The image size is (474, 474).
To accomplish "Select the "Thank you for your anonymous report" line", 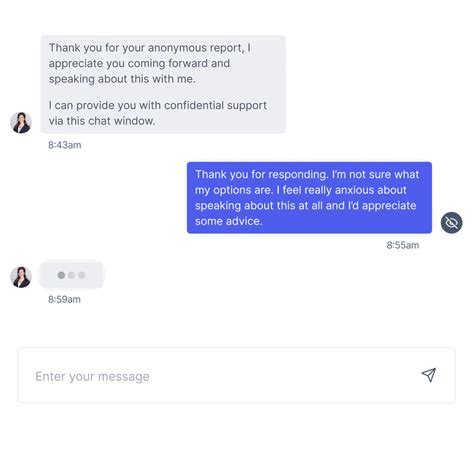I will point(150,48).
